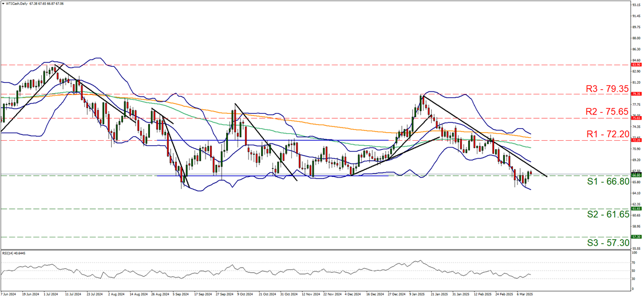644x298 pixels.
Task: Click the WTICash,Daily chart title
Action: click(x=19, y=3)
